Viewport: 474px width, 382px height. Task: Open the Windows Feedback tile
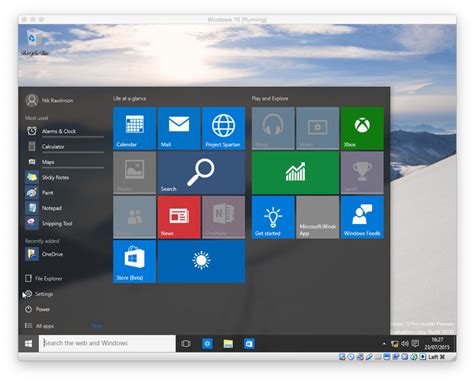click(x=362, y=217)
